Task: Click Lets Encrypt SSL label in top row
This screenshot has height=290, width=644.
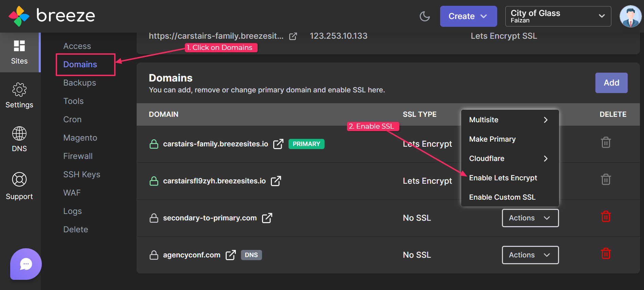Action: (x=504, y=36)
